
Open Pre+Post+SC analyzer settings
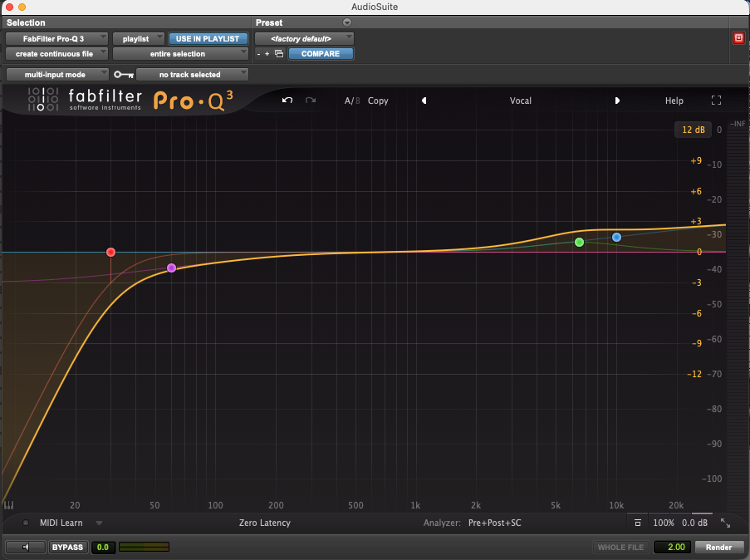pyautogui.click(x=494, y=523)
